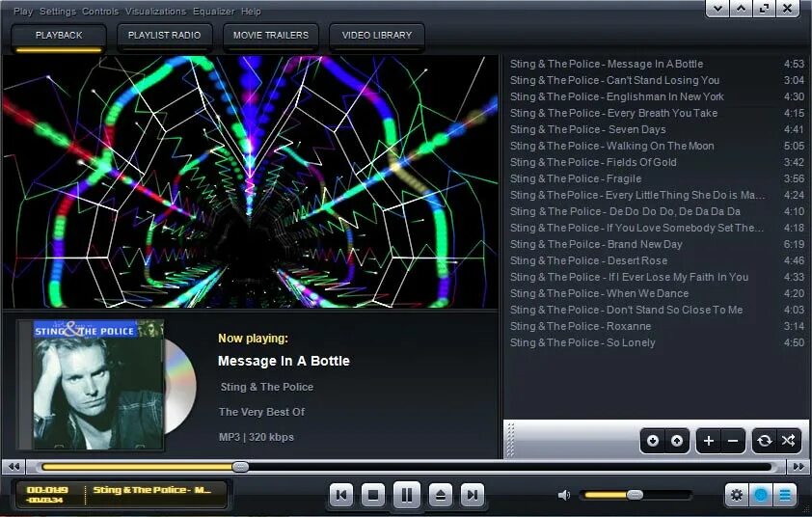Select 'If I Ever Lose My Faith In You'
Screen dimensions: 812x517
tap(657, 277)
